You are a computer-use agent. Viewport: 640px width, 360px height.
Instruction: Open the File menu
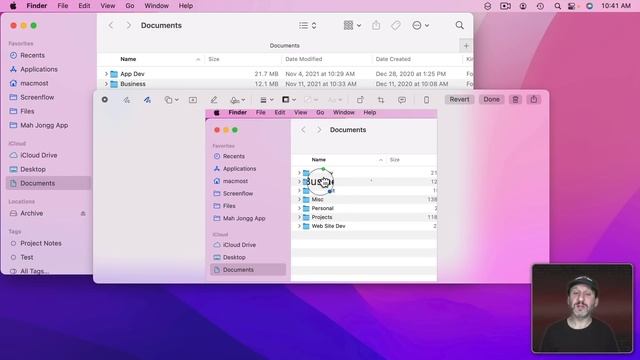pyautogui.click(x=62, y=6)
